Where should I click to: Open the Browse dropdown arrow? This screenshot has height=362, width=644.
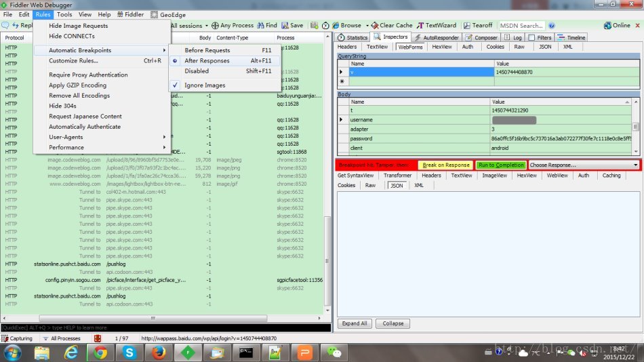coord(367,26)
